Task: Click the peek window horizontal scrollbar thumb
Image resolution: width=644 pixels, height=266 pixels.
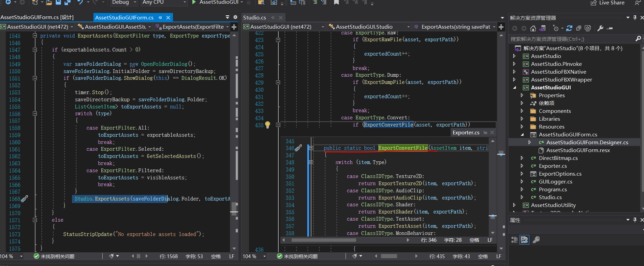Action: 323,240
